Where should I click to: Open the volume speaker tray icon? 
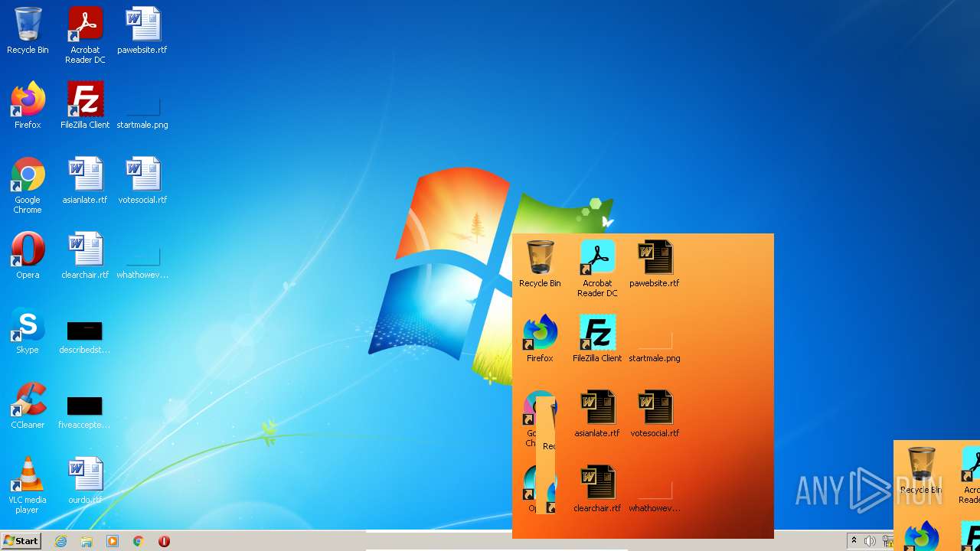[870, 541]
